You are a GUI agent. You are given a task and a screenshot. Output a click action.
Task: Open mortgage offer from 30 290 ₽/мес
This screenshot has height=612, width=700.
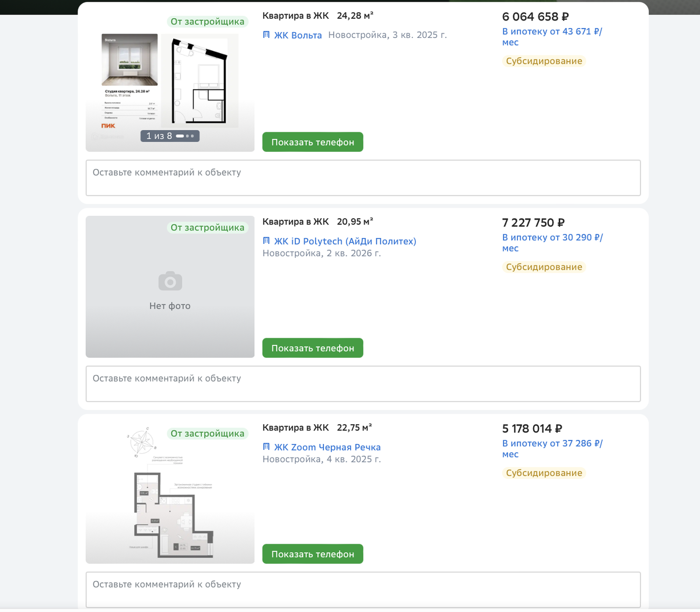tap(552, 243)
